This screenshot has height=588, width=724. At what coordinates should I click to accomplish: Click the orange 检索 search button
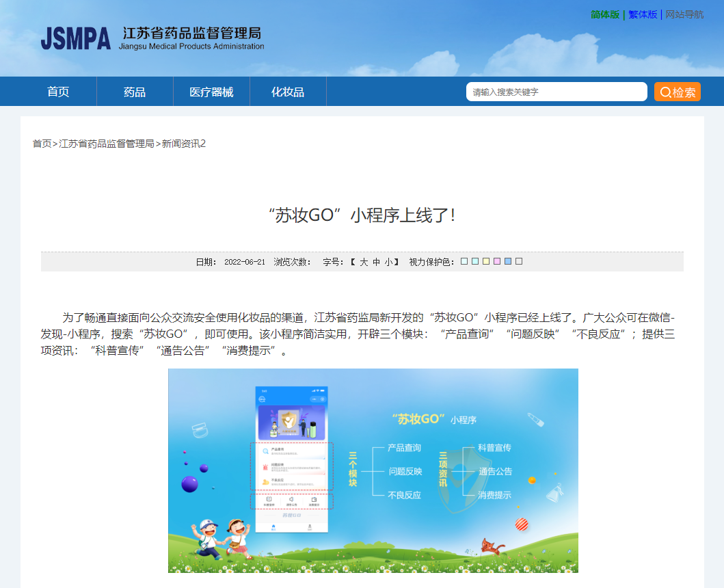(x=677, y=92)
